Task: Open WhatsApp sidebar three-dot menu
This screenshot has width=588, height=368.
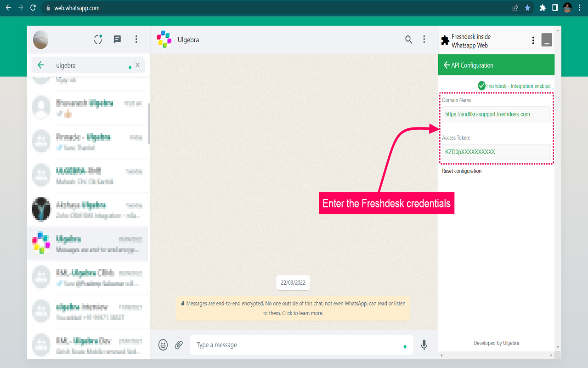Action: (x=136, y=40)
